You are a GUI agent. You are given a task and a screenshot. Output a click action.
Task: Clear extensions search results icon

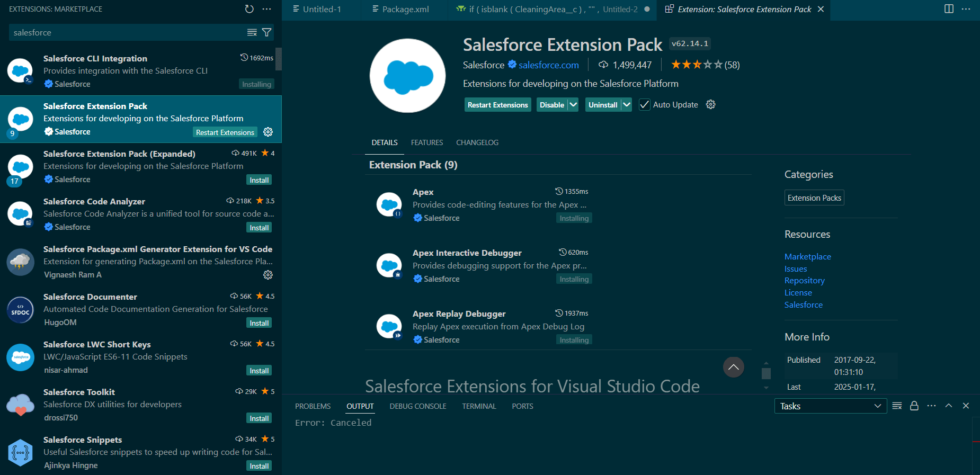[x=252, y=32]
